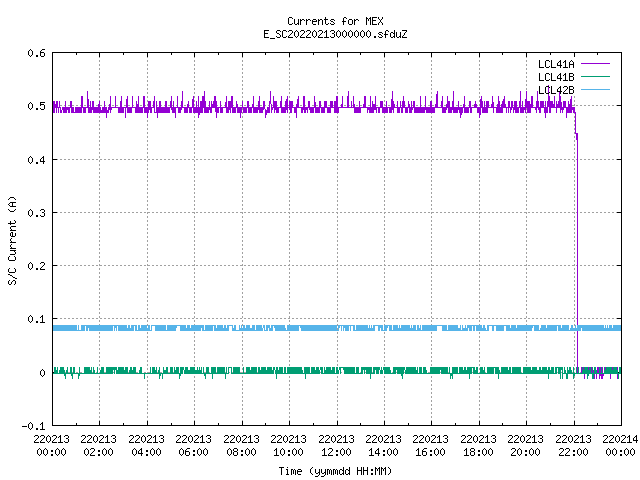Select the filename E_SC20220213000000.sfduZ
Image resolution: width=640 pixels, height=480 pixels.
335,34
